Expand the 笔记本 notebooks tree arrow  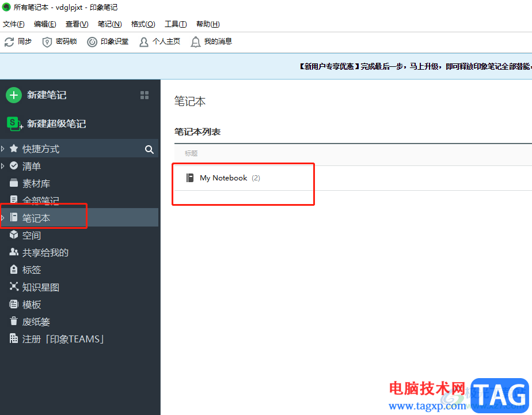(3, 218)
